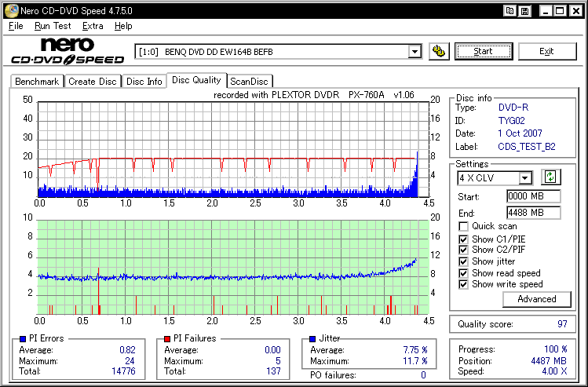Viewport: 588px width, 387px height.
Task: Click the Exit button
Action: coord(546,51)
